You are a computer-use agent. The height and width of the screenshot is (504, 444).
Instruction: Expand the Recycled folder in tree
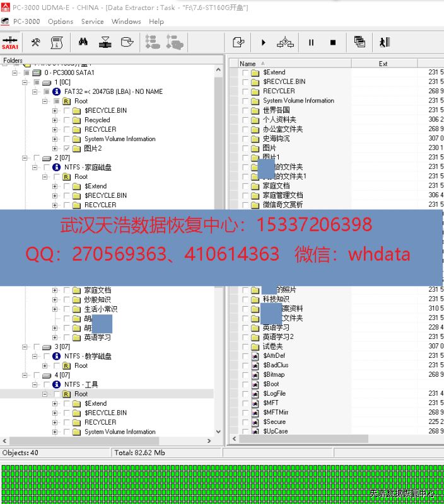pos(55,120)
